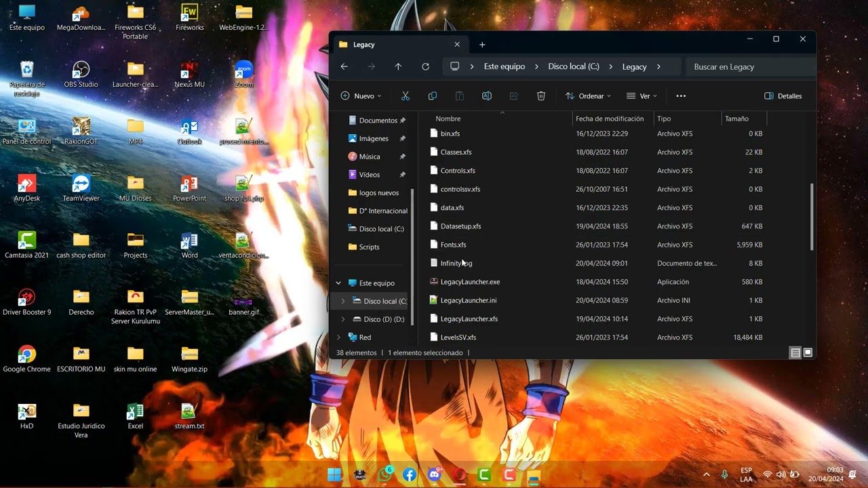This screenshot has height=488, width=868.
Task: Launch Excel desktop shortcut
Action: click(136, 415)
